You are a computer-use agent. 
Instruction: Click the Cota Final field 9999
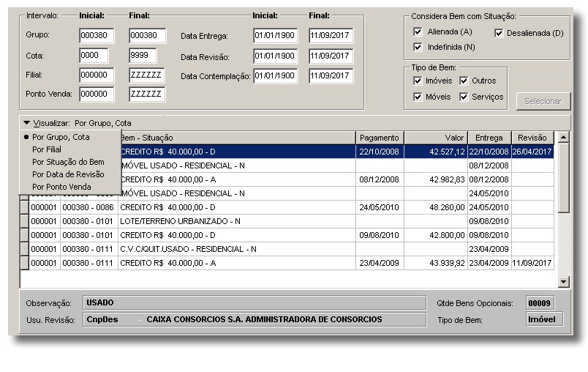click(143, 56)
